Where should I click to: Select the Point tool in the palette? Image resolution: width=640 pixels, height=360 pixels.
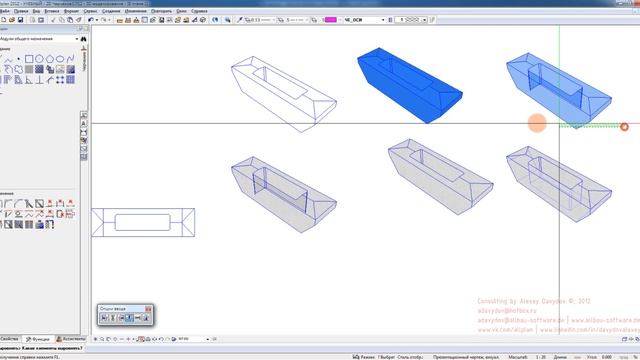click(19, 59)
